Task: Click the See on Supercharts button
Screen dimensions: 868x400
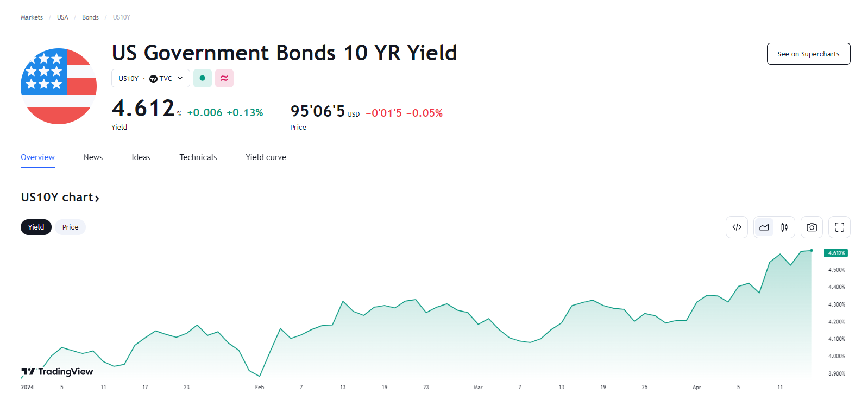Action: [808, 54]
